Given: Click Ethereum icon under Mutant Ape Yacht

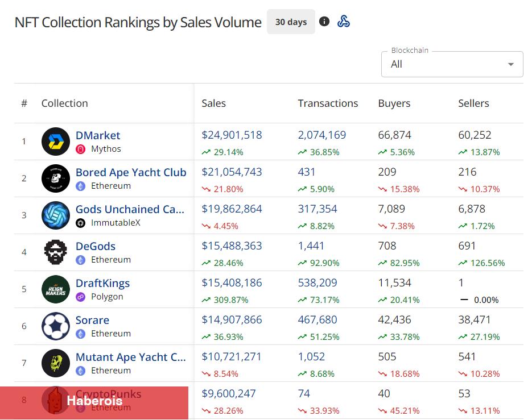Looking at the screenshot, I should point(80,371).
